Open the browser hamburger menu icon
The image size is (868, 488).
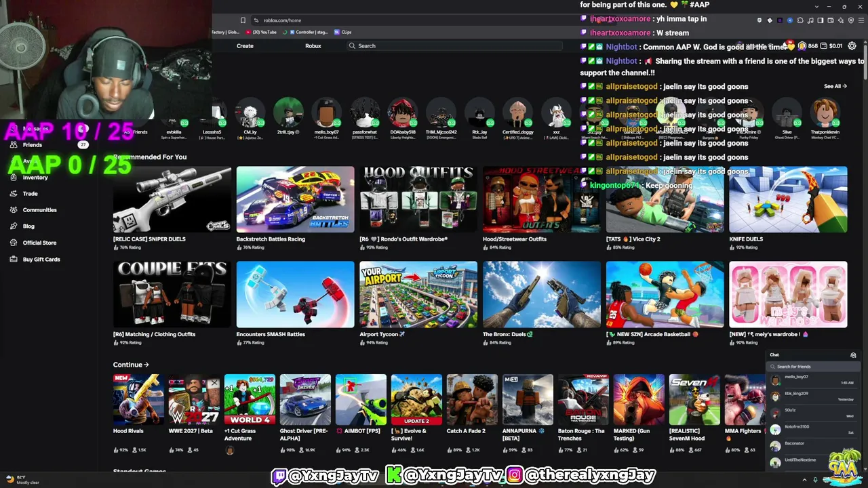click(x=861, y=20)
